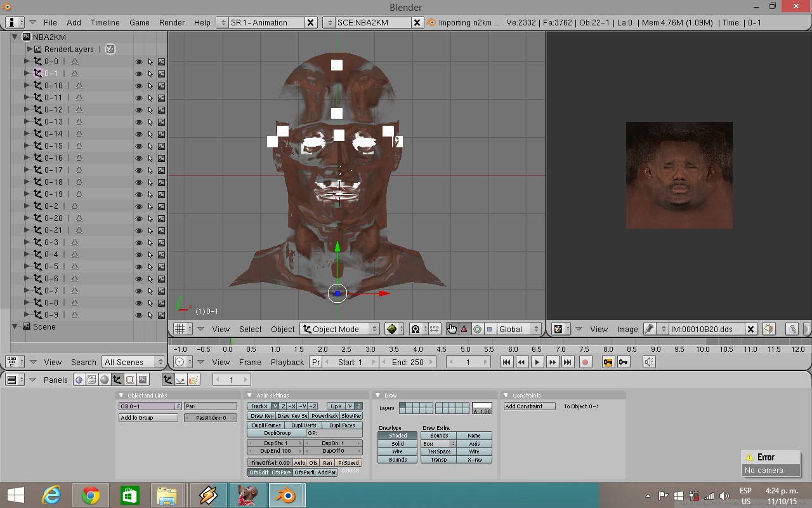Click the pack image icon beside 00010B20.dds
Screen dimensions: 812x508
point(769,329)
